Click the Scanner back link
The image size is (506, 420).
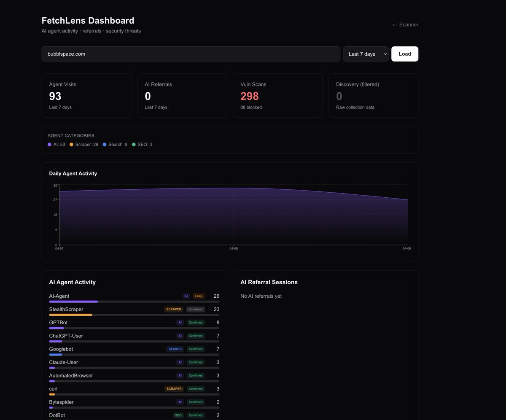pyautogui.click(x=405, y=24)
